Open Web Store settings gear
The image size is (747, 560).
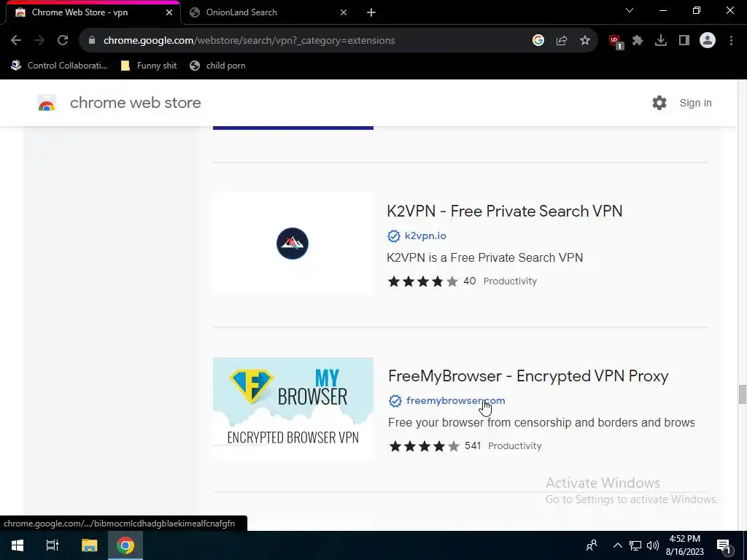(659, 103)
